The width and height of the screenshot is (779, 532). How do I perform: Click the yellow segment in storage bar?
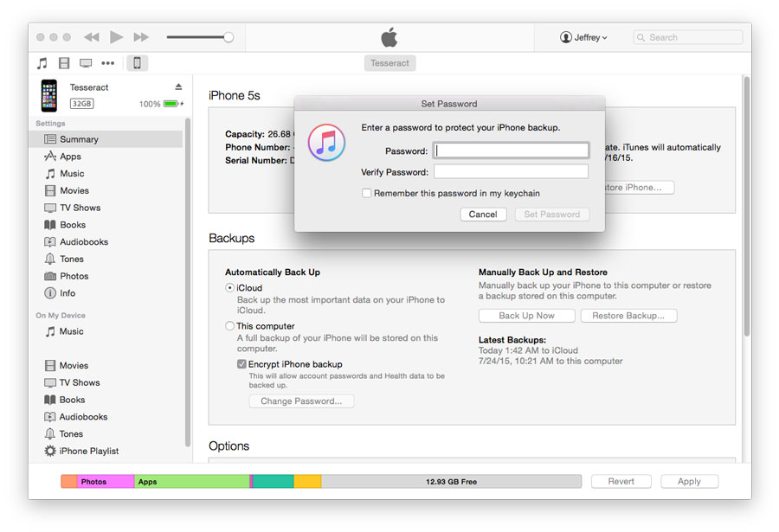point(307,481)
